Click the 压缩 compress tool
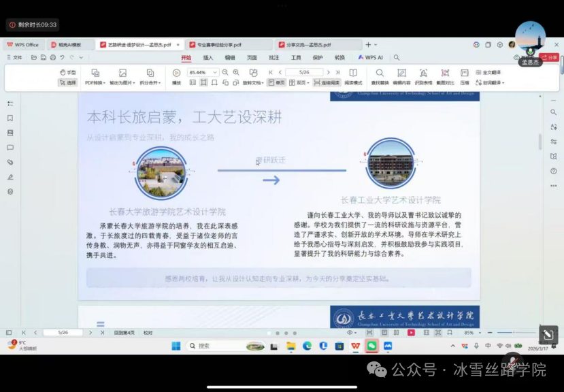 [x=464, y=76]
